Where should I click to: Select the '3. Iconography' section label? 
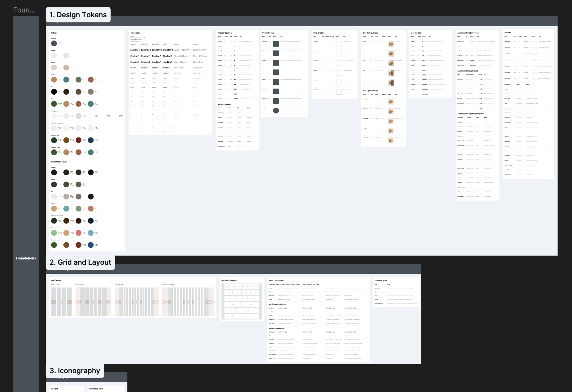click(x=75, y=371)
